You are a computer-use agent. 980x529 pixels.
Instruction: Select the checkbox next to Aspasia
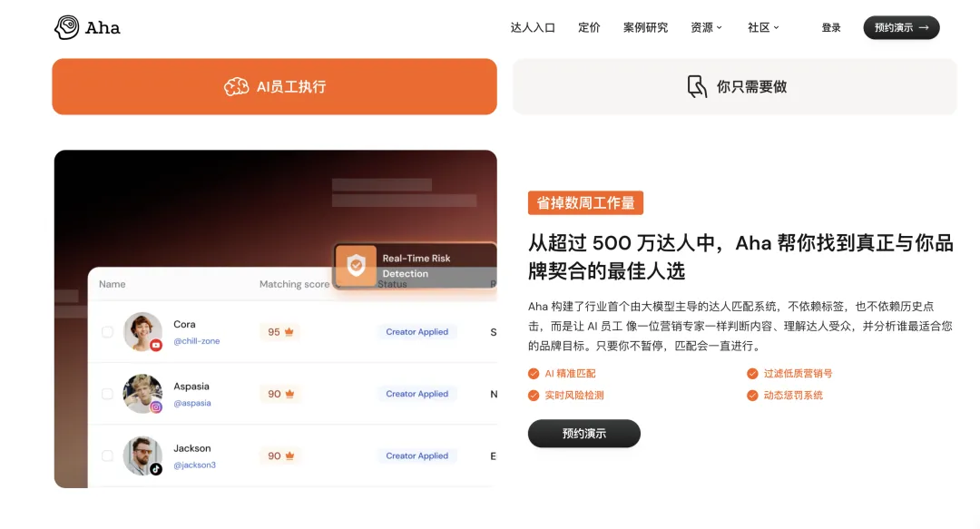click(x=107, y=394)
